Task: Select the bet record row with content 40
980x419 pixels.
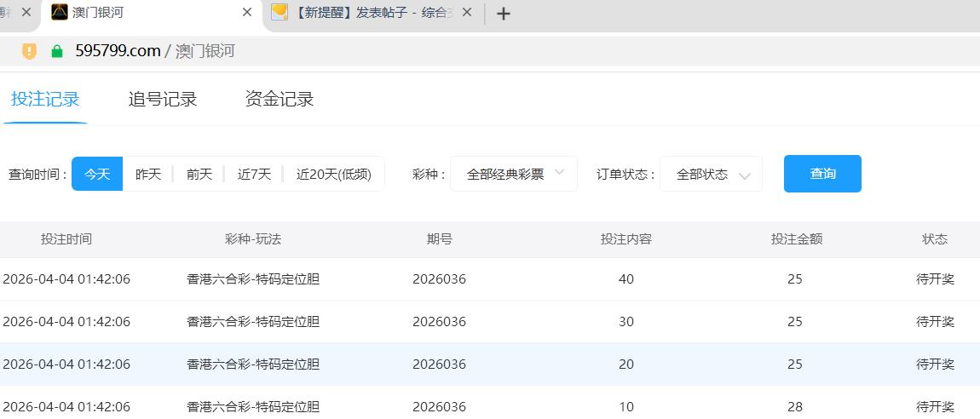Action: pos(490,279)
